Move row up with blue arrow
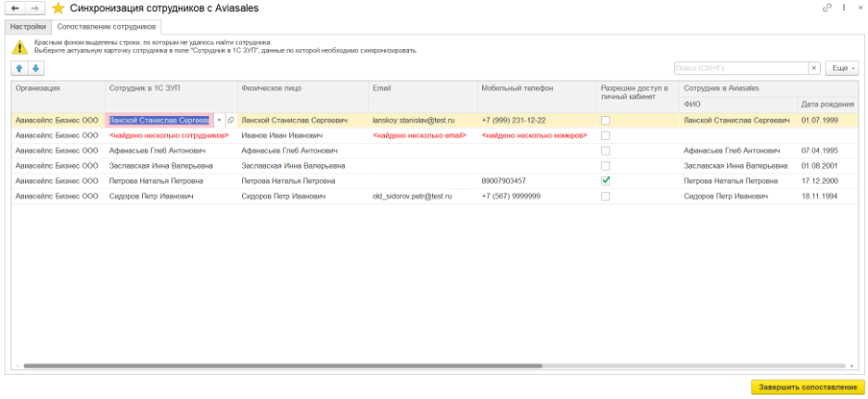 19,69
